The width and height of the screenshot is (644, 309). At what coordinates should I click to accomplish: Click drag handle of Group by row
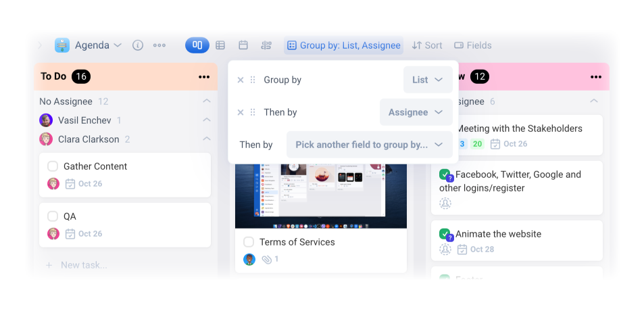click(253, 80)
